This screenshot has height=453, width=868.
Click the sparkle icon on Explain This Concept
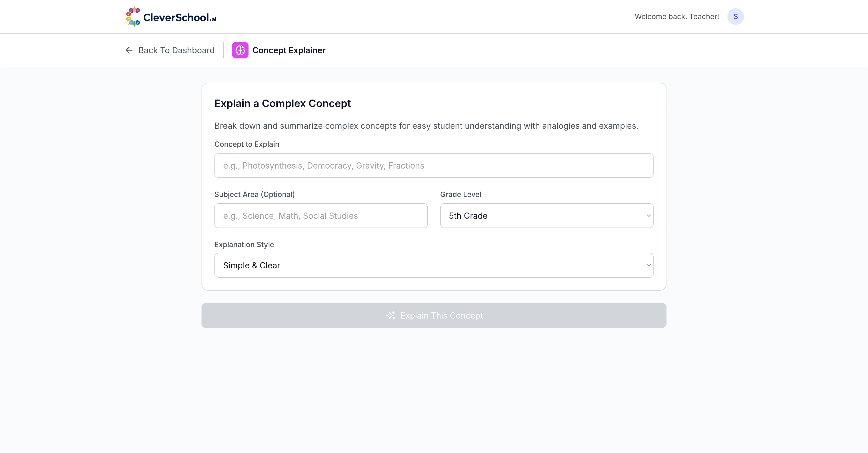pos(391,315)
